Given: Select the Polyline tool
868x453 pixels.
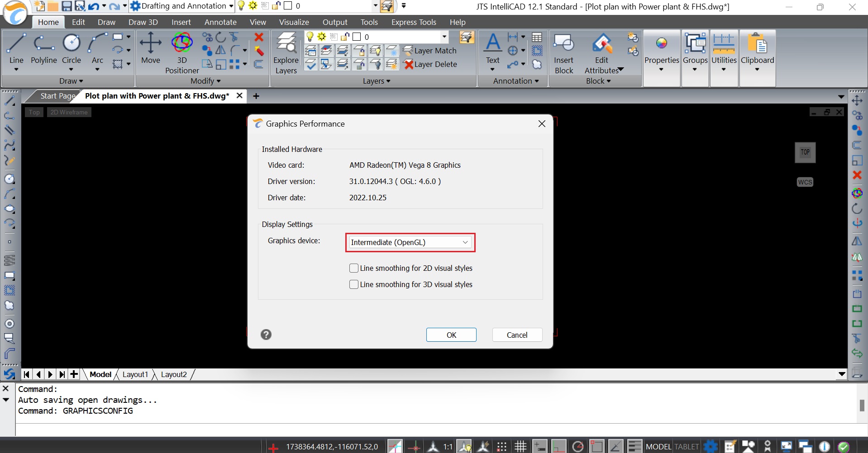Looking at the screenshot, I should coord(44,49).
